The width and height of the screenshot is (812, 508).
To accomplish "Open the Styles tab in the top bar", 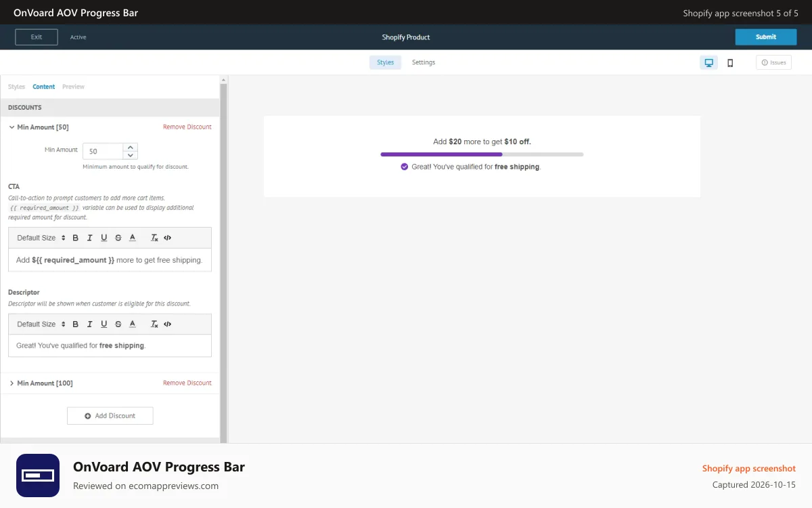I will click(385, 62).
